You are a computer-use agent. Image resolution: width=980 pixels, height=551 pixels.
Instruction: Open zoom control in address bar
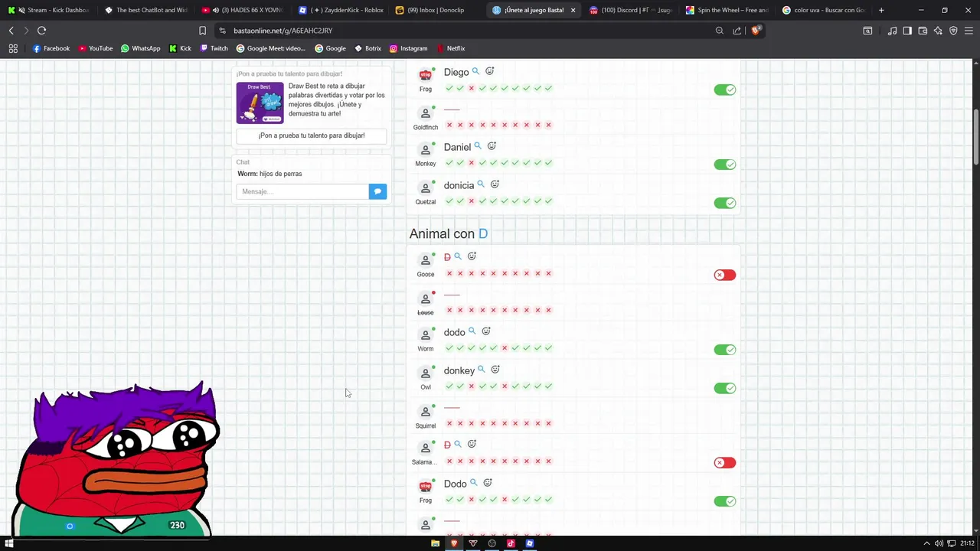point(720,31)
